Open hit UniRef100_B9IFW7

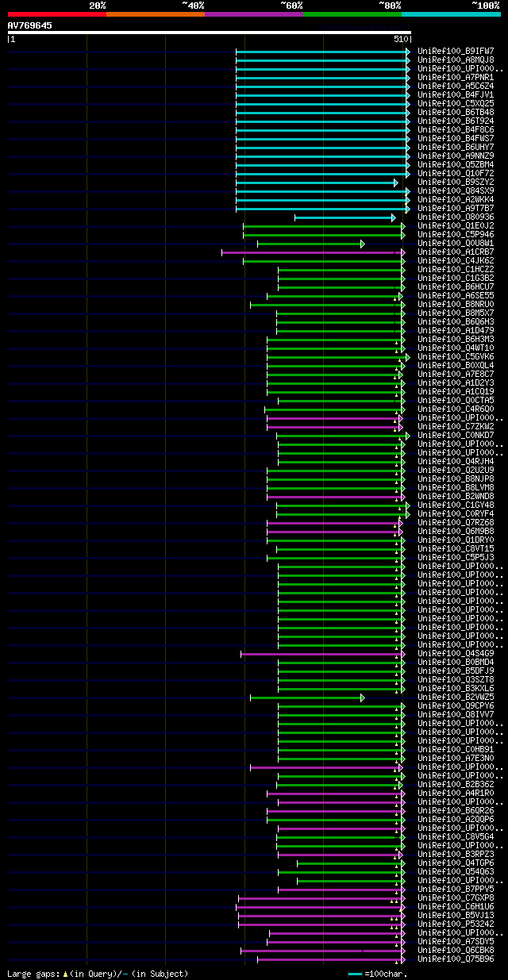(x=456, y=52)
